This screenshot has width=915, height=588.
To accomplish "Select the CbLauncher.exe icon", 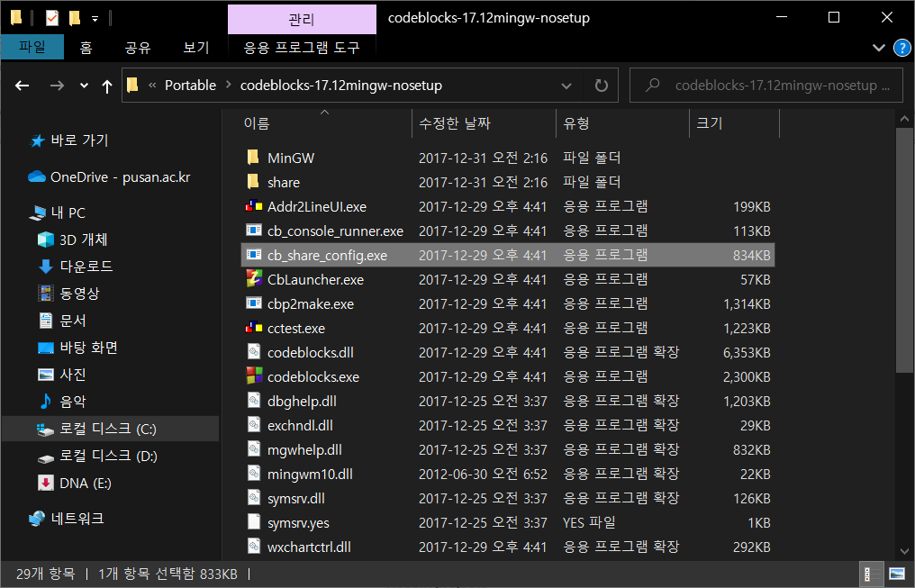I will click(253, 279).
